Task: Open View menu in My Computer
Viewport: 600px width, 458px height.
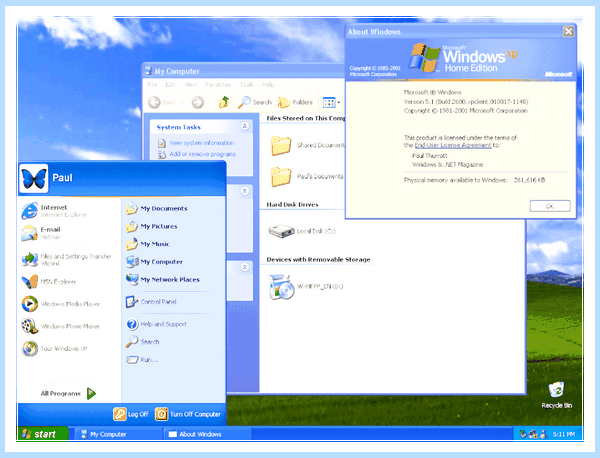Action: pyautogui.click(x=191, y=85)
